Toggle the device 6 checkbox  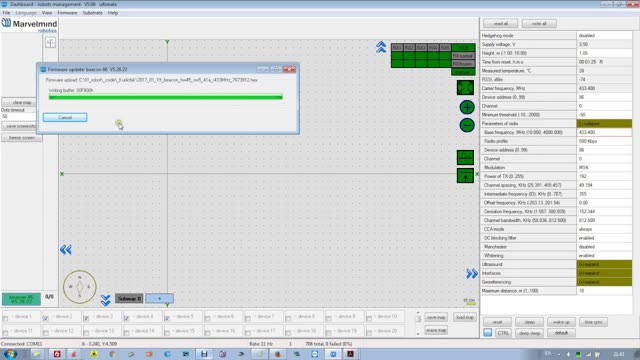[207, 318]
